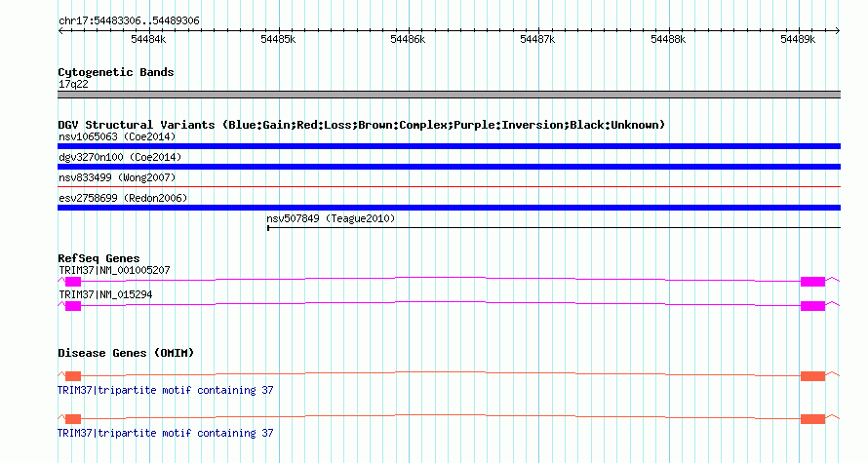868x463 pixels.
Task: Open second TRIM37|tripartite motif containing 37 link
Action: pyautogui.click(x=166, y=433)
